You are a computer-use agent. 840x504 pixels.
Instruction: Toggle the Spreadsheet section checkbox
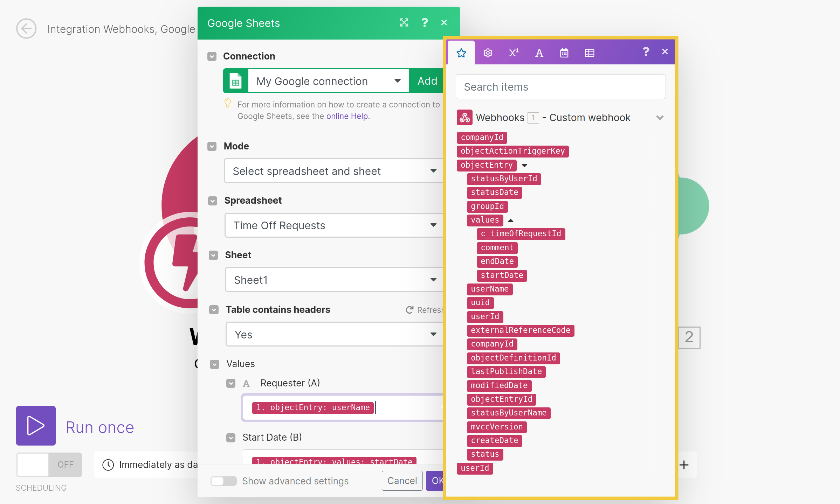coord(213,201)
